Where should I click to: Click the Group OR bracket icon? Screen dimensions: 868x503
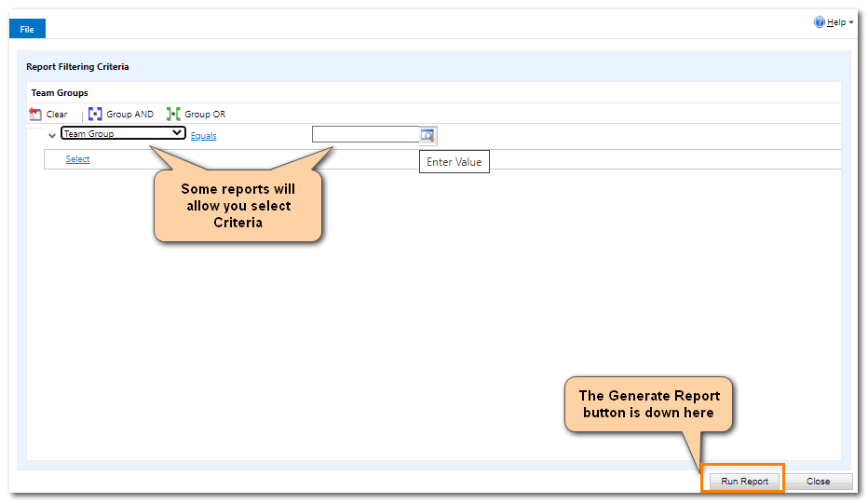pyautogui.click(x=173, y=115)
